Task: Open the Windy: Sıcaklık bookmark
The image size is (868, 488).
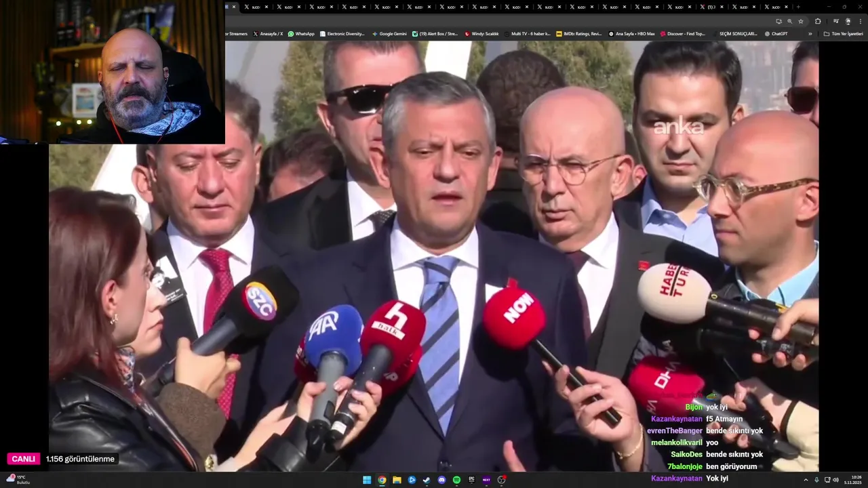Action: tap(481, 34)
